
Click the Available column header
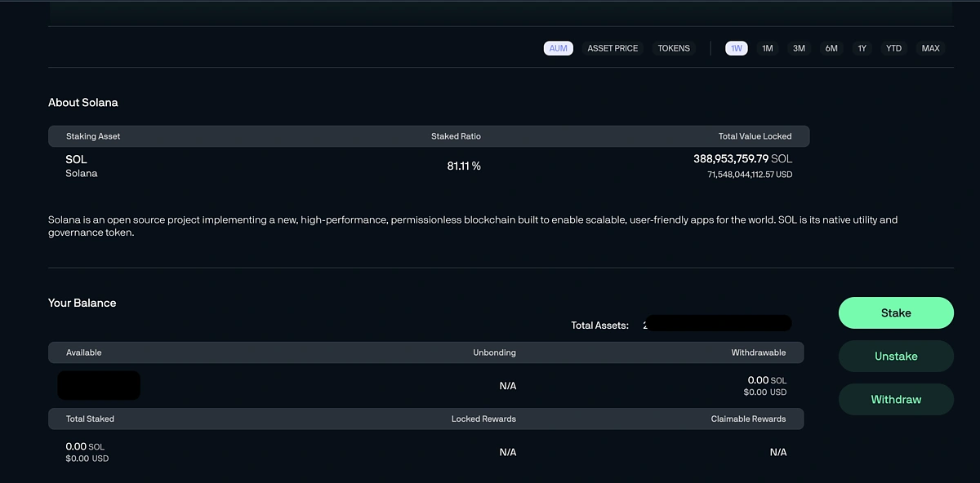point(84,352)
